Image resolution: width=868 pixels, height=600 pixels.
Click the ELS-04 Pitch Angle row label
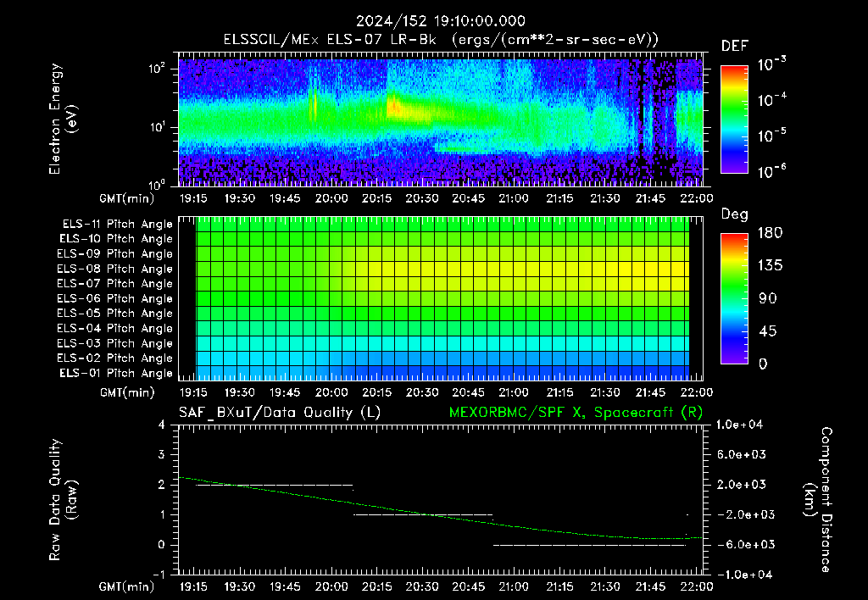pos(115,328)
